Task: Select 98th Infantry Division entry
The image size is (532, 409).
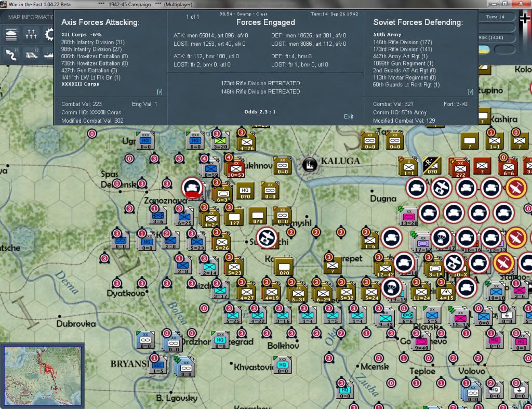Action: 91,49
